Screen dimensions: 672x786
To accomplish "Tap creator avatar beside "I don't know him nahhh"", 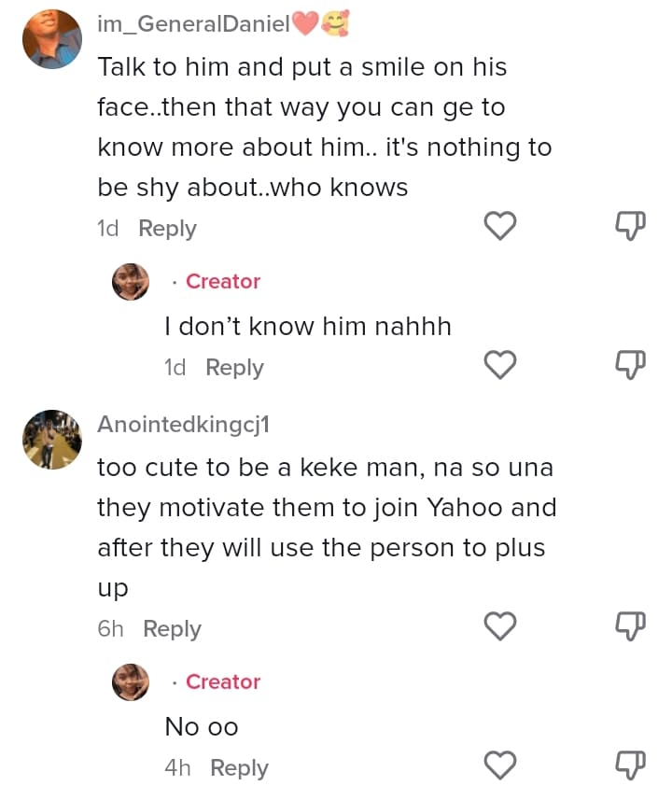I will pyautogui.click(x=131, y=281).
